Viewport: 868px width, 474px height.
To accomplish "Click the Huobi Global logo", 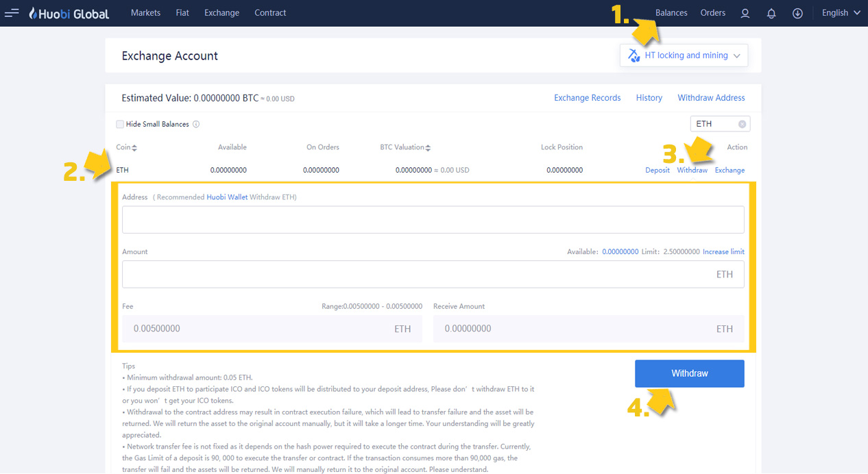I will pyautogui.click(x=69, y=12).
